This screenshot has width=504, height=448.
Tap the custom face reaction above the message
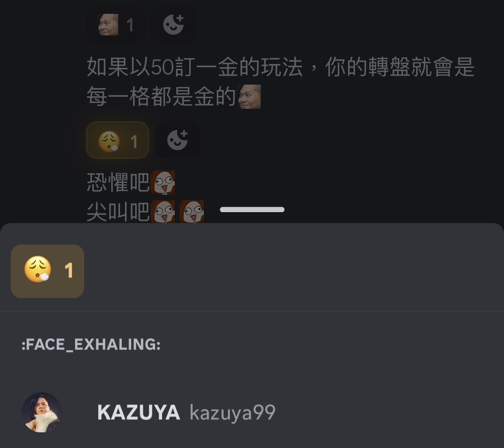pyautogui.click(x=116, y=25)
